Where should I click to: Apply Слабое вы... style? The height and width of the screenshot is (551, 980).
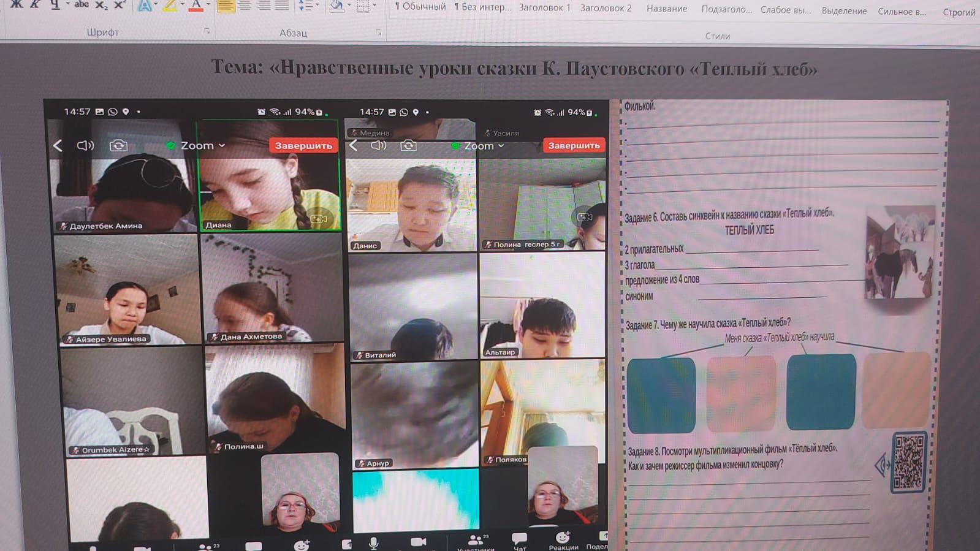pyautogui.click(x=785, y=10)
